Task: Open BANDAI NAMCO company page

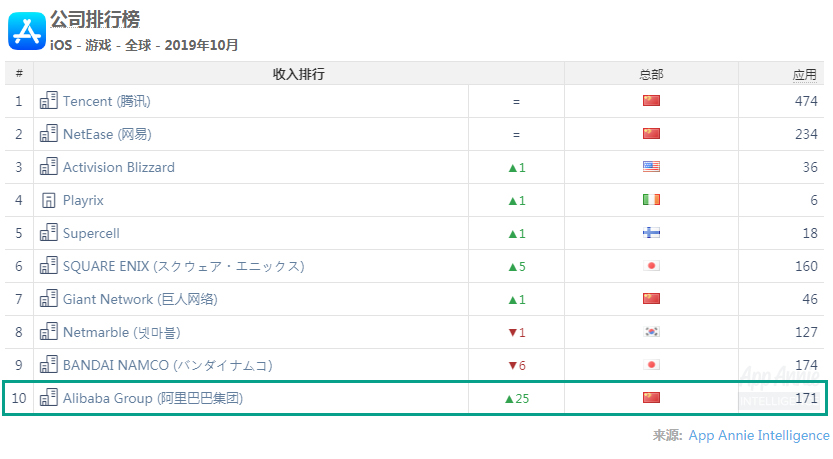Action: click(x=168, y=365)
